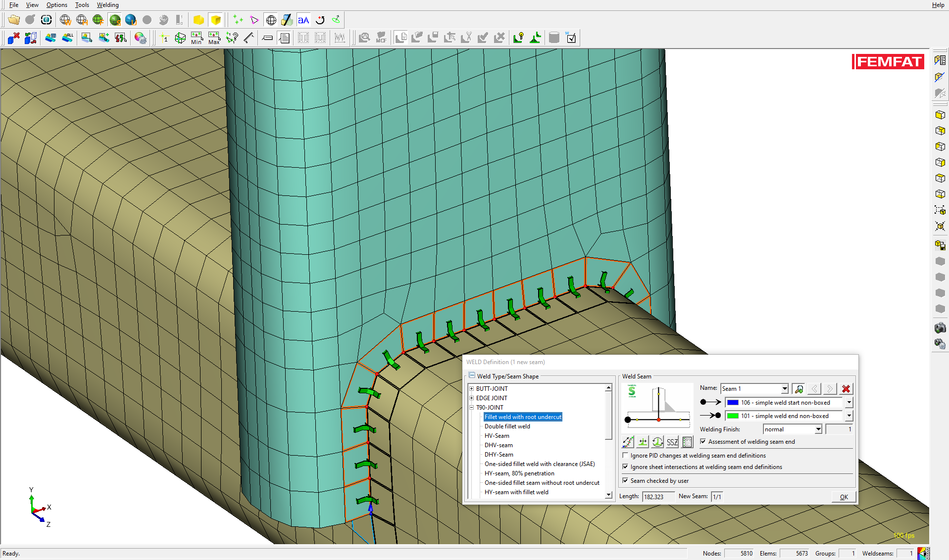This screenshot has height=560, width=949.
Task: Open the weld start type dropdown
Action: point(849,403)
